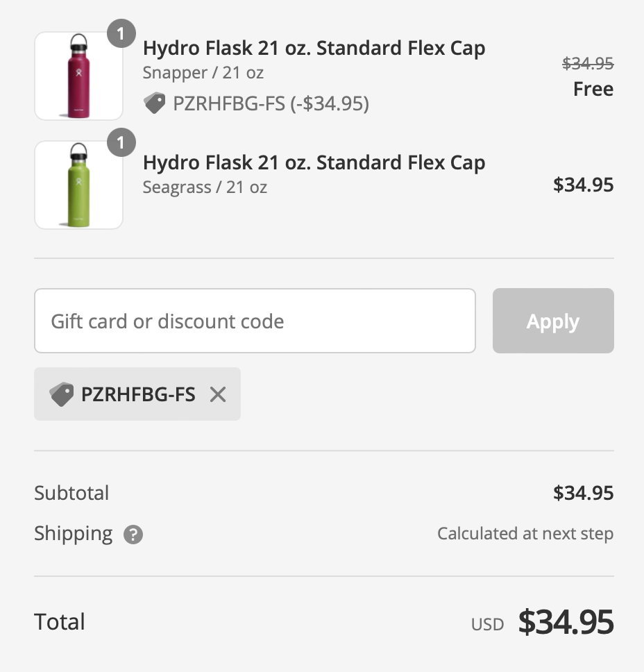Open the Seagrass Hydro Flask product title
Screen dimensions: 644x672
point(314,162)
